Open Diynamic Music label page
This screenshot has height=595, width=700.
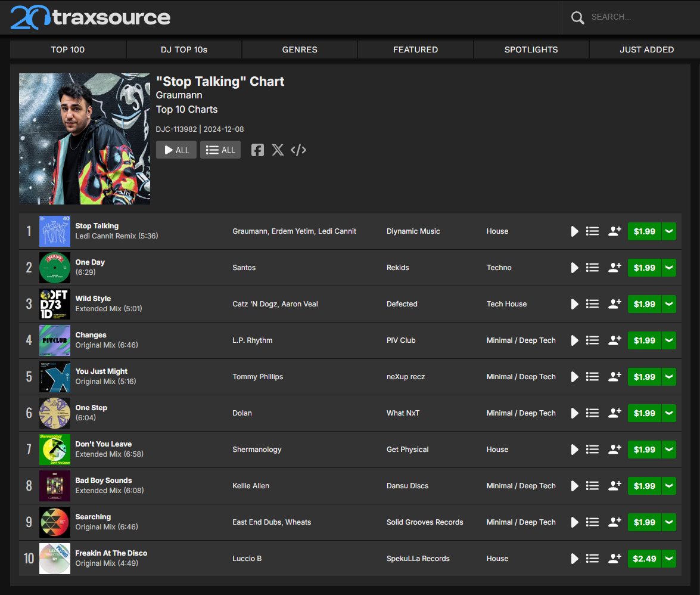coord(413,231)
